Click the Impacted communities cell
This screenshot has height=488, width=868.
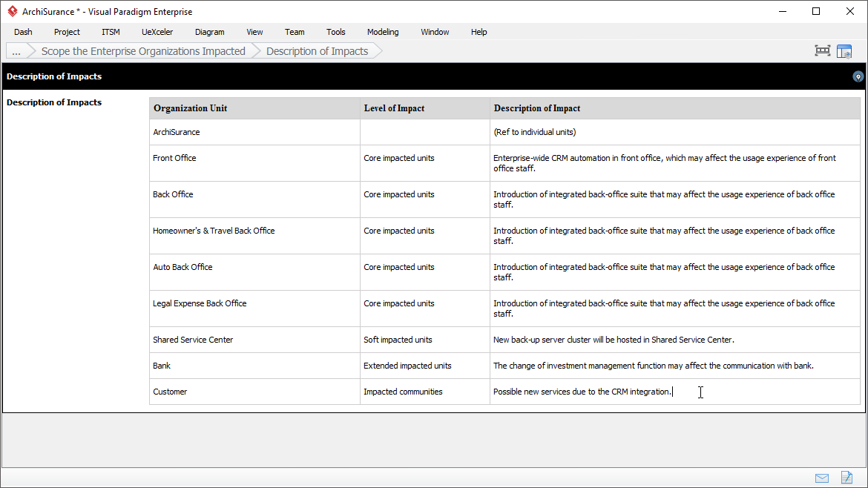[x=424, y=392]
